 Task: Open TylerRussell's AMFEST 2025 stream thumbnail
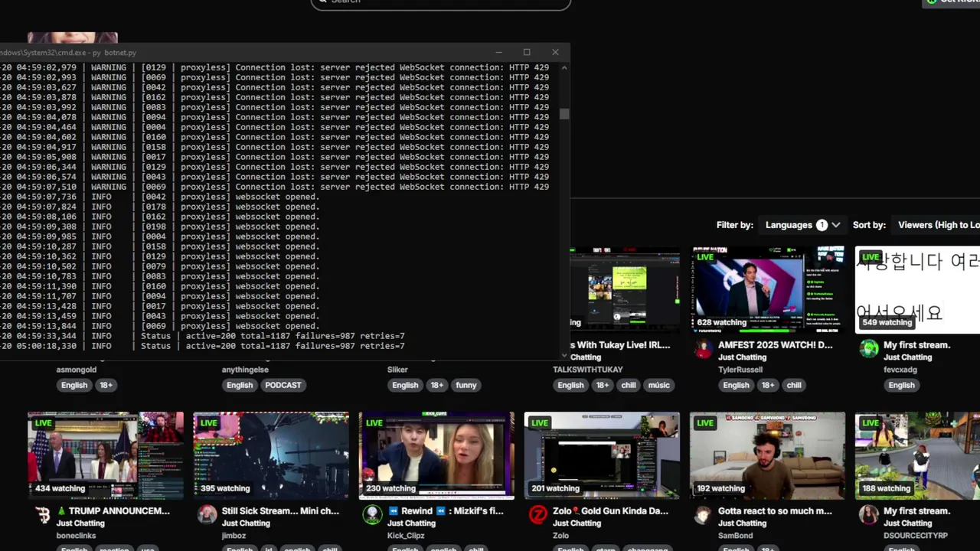point(767,290)
